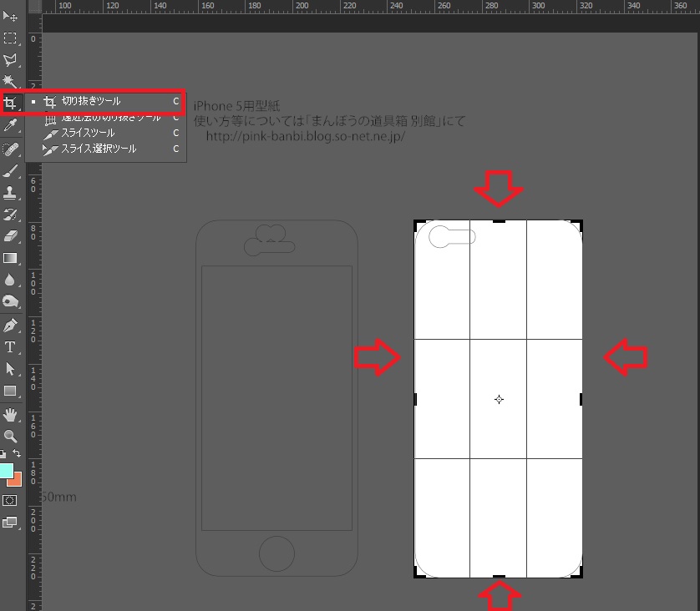Select the History Brush tool
Screen dimensions: 700x611
(x=10, y=214)
